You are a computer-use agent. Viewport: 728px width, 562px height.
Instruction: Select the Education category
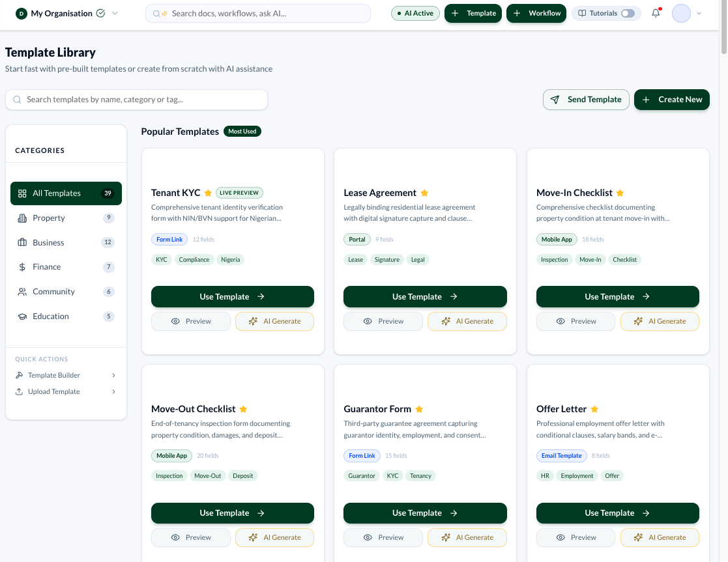(x=66, y=316)
